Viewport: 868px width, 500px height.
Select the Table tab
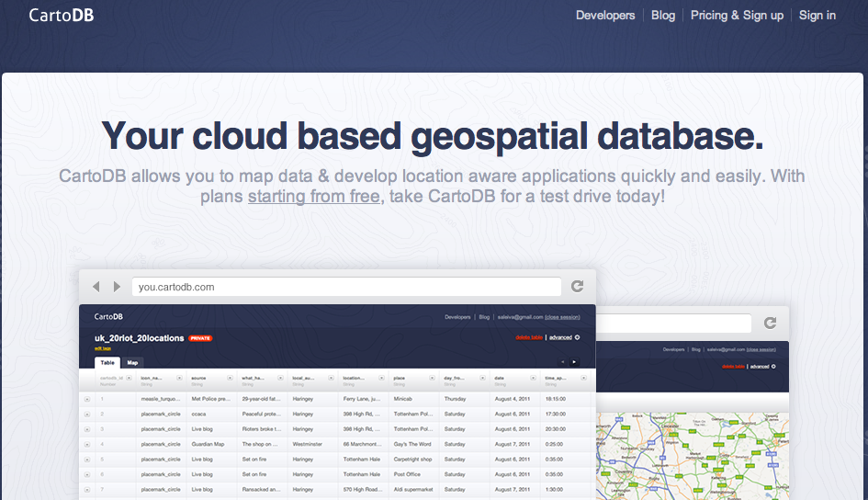click(107, 363)
